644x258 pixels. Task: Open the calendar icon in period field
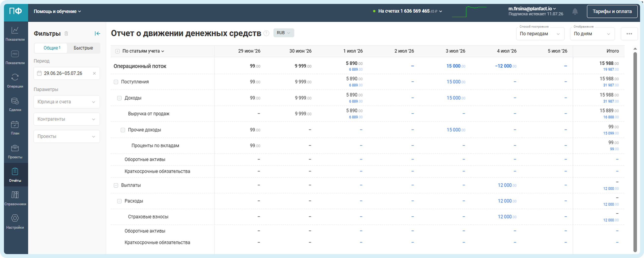click(39, 73)
